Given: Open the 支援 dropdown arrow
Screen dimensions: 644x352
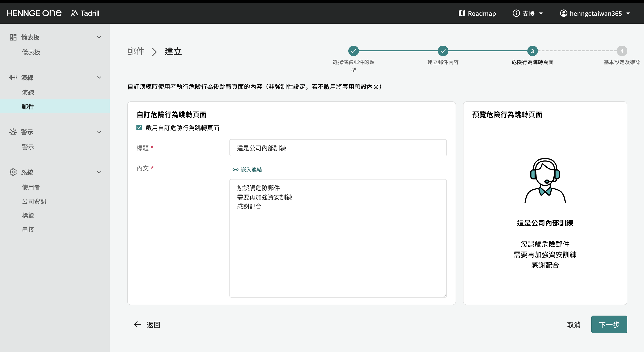Looking at the screenshot, I should [541, 14].
